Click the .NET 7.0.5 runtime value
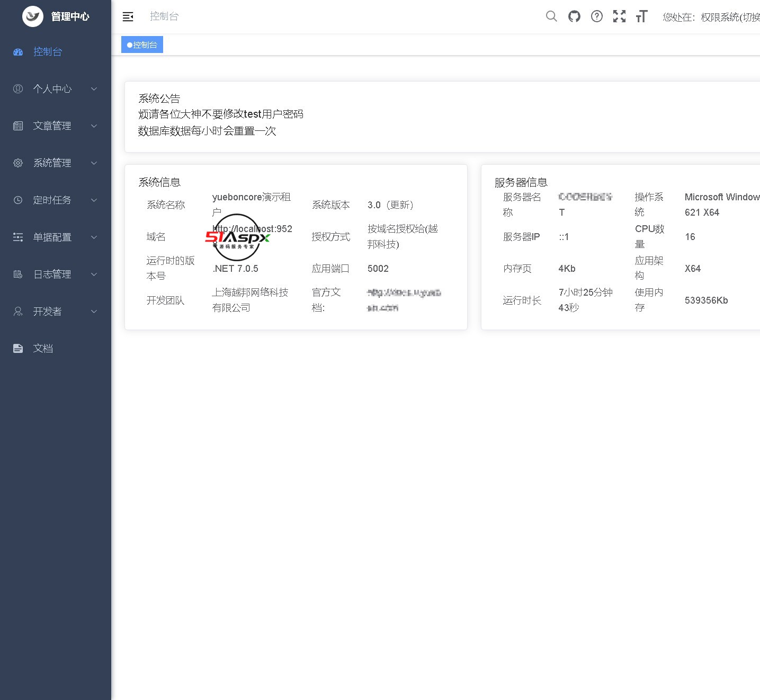Image resolution: width=760 pixels, height=700 pixels. pos(235,269)
